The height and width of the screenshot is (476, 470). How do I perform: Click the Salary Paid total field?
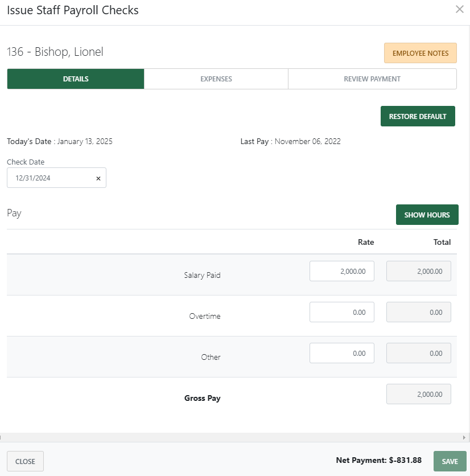coord(418,272)
